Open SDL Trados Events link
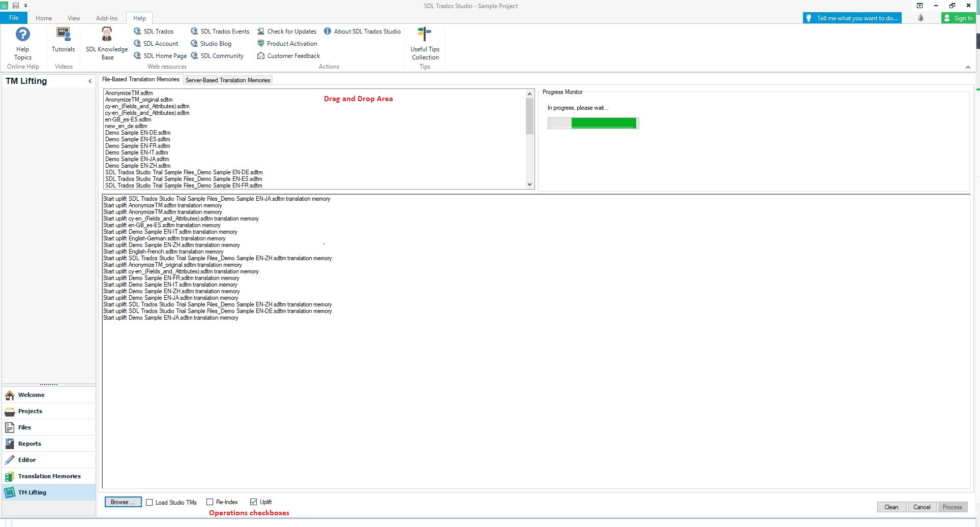This screenshot has width=980, height=527. point(220,32)
